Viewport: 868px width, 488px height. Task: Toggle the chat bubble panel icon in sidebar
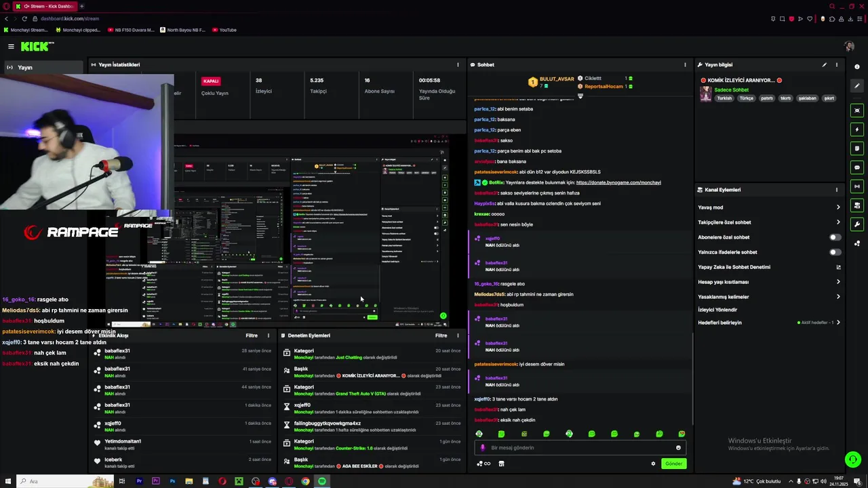(x=857, y=167)
